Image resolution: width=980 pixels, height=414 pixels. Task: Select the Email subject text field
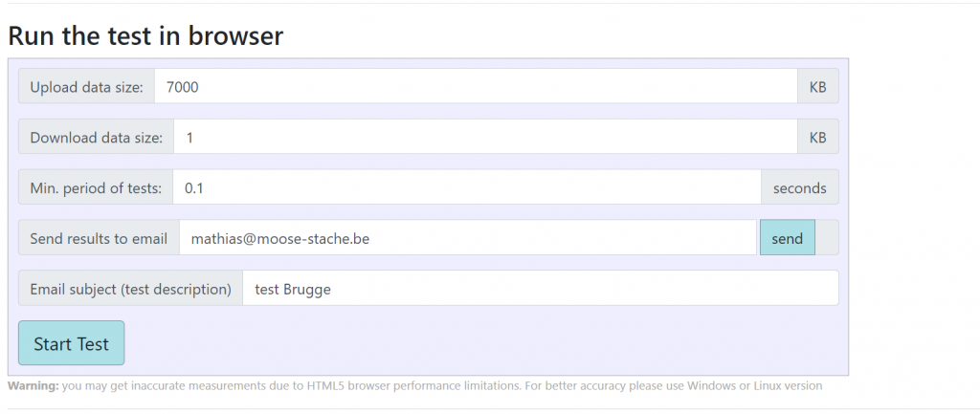pyautogui.click(x=540, y=289)
